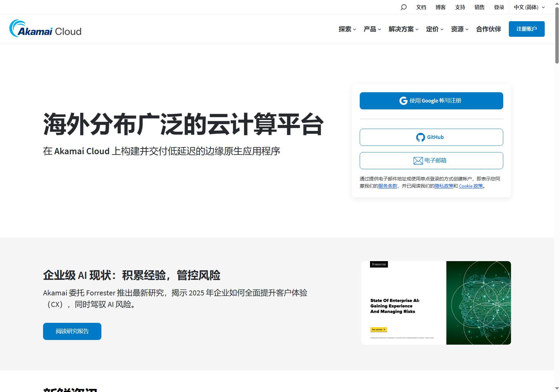This screenshot has width=560, height=392.
Task: Expand the 定价 navigation menu
Action: (435, 29)
